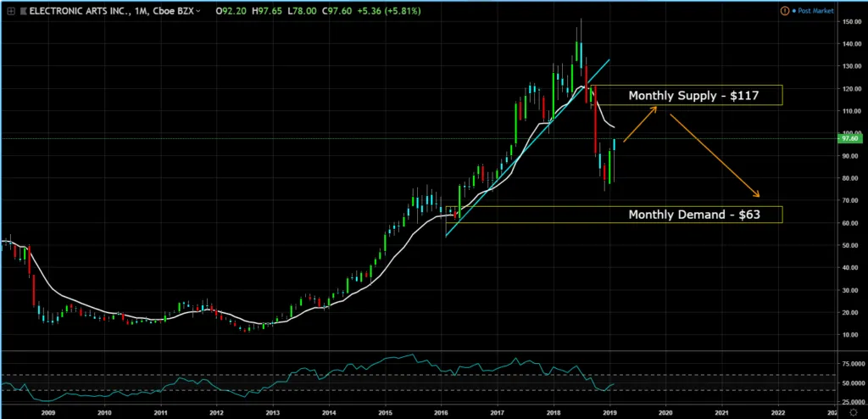Click the 150.00 price axis label
Viewport: 868px width, 419px height.
(x=852, y=21)
